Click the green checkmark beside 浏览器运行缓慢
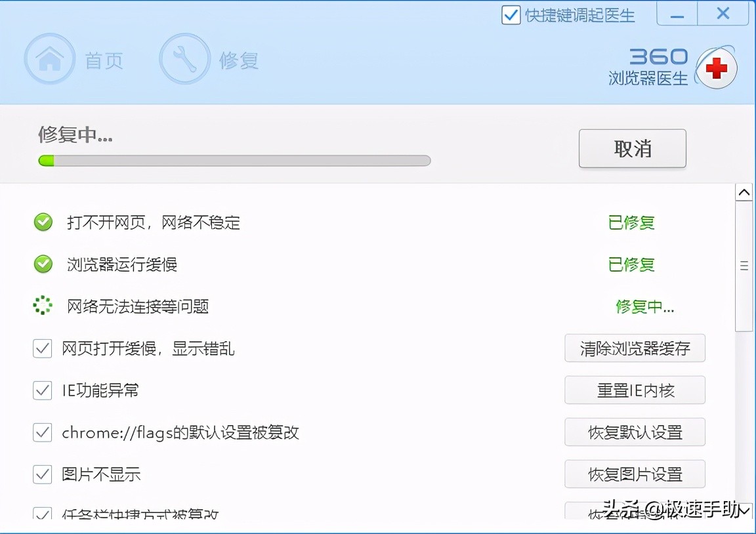This screenshot has width=756, height=534. point(43,264)
